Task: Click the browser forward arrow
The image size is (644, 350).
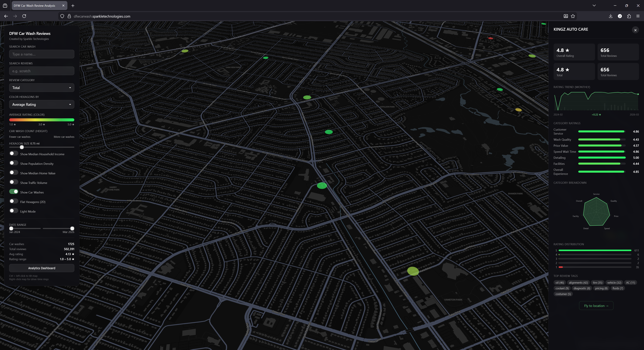Action: (15, 16)
